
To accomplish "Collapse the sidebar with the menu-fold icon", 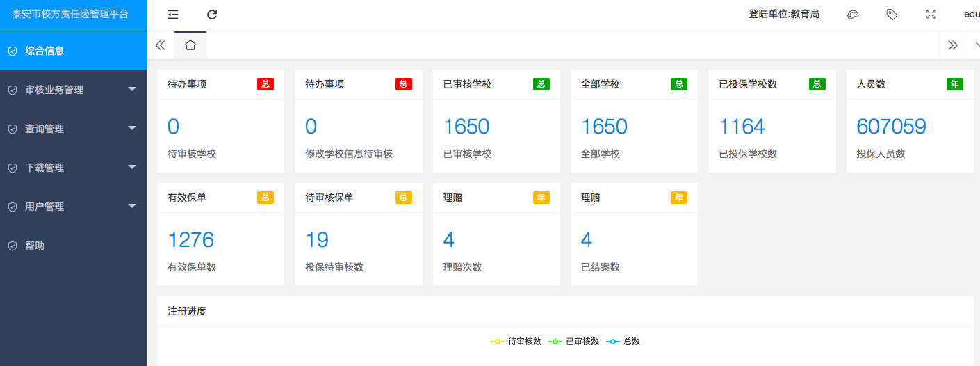I will pyautogui.click(x=173, y=15).
